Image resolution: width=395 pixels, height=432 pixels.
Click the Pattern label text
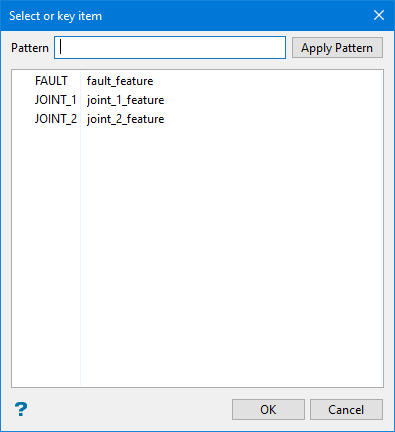30,48
